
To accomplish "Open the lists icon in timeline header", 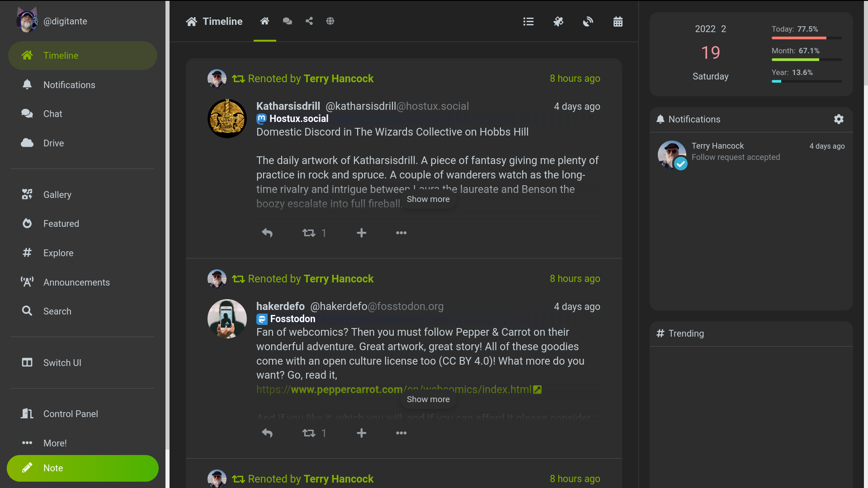I will coord(528,21).
